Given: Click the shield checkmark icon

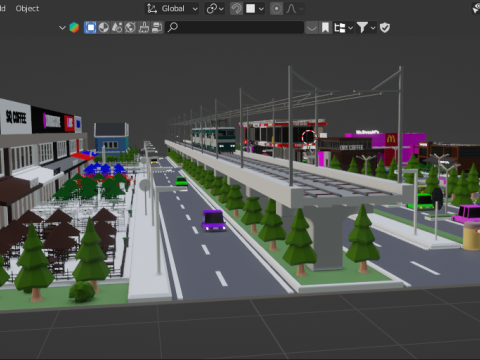Looking at the screenshot, I should [x=385, y=27].
